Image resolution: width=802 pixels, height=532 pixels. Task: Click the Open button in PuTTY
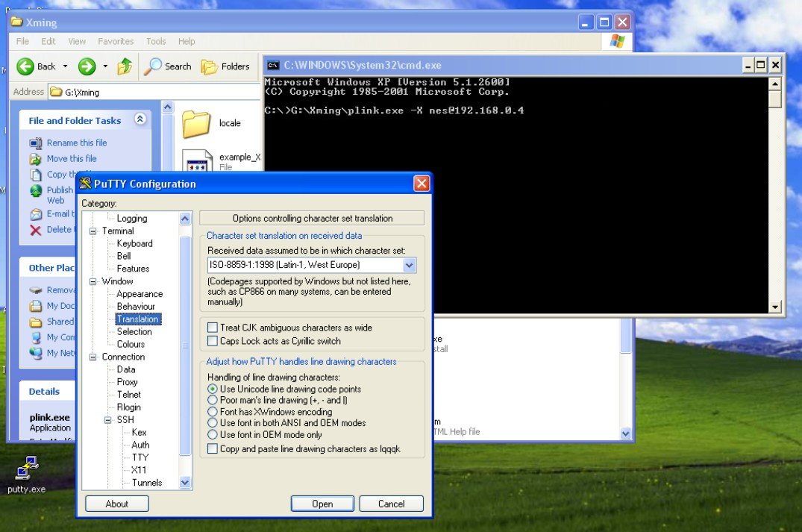(322, 504)
